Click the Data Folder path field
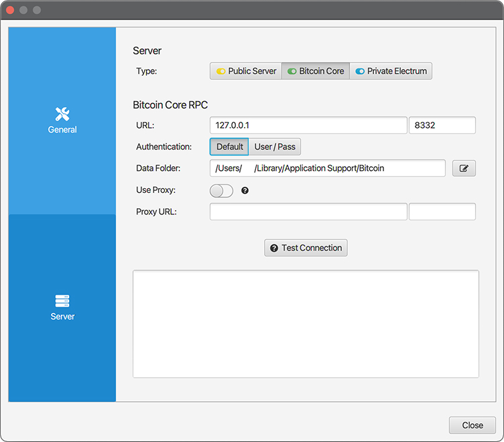 (x=328, y=168)
